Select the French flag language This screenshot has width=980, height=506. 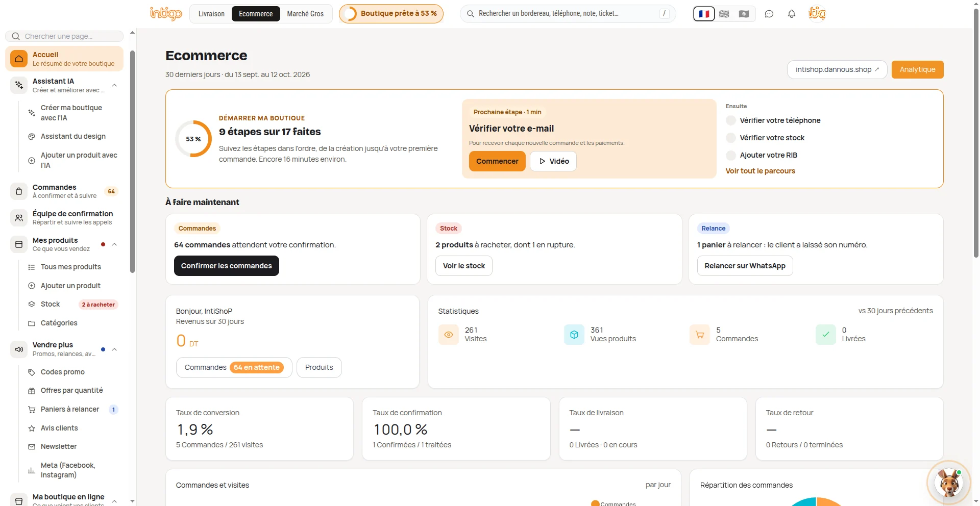[704, 14]
